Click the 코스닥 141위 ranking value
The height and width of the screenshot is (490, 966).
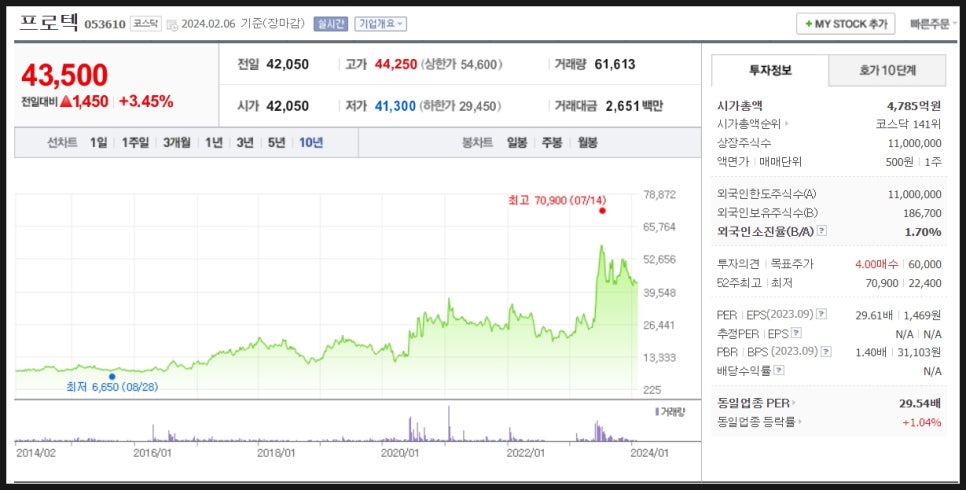[x=909, y=124]
